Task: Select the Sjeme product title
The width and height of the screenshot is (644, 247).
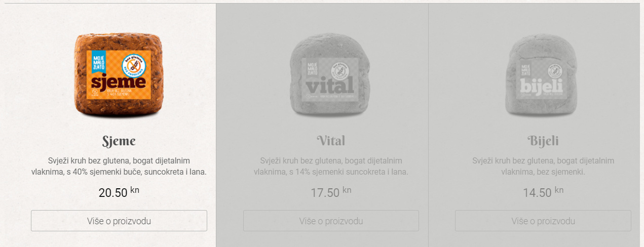Action: click(119, 140)
